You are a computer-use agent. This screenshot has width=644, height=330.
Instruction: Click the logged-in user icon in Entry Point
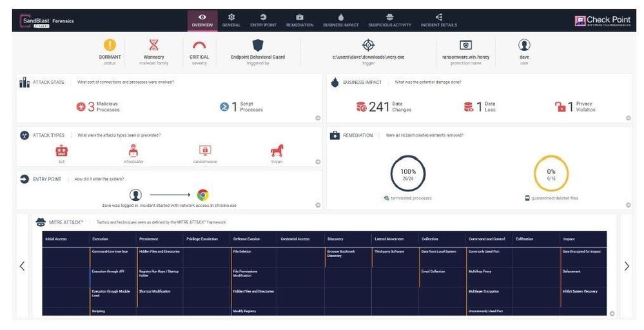tap(135, 195)
